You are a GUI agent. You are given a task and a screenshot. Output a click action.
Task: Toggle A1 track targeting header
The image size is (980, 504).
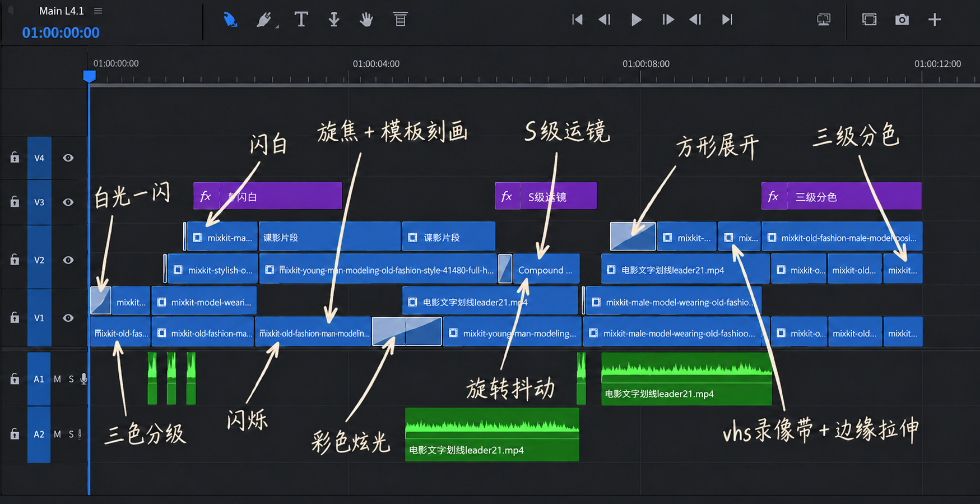tap(39, 379)
